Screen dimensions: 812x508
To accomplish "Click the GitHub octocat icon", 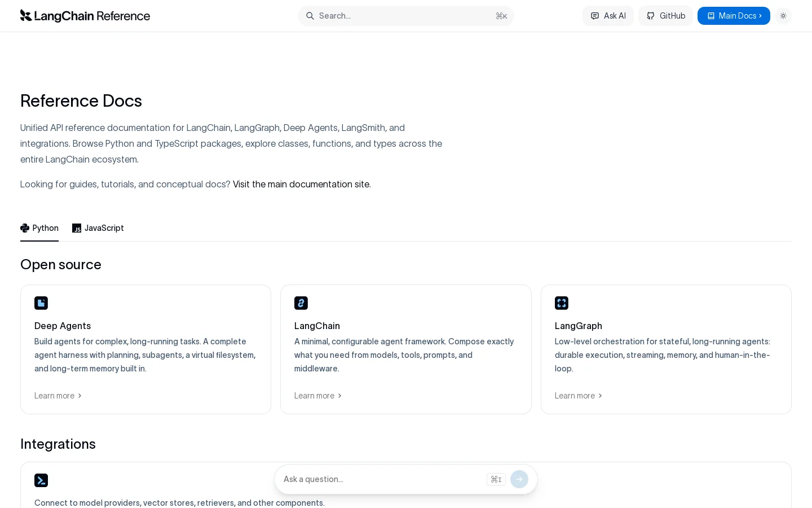I will coord(651,16).
